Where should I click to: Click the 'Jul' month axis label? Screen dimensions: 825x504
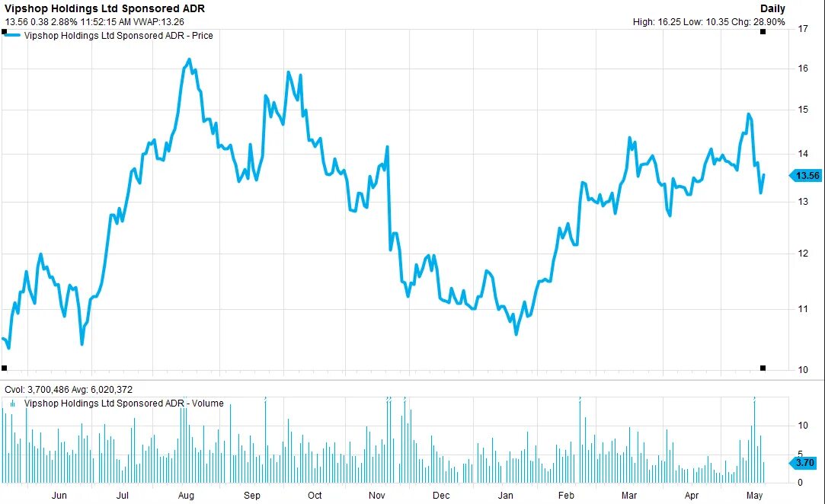tap(122, 496)
